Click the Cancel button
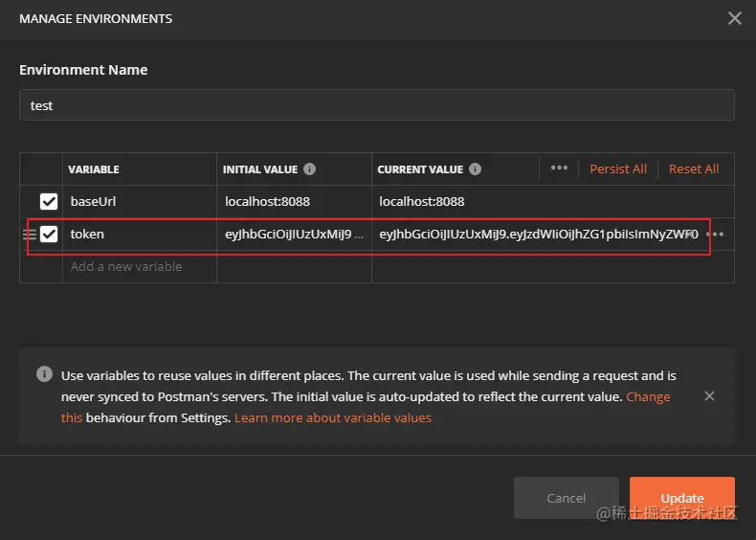Image resolution: width=756 pixels, height=540 pixels. pos(566,498)
